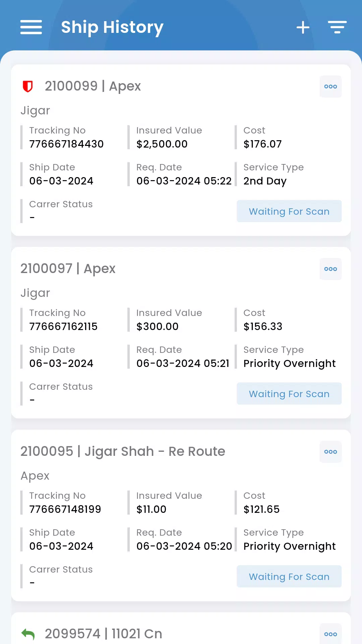Click insured value $2,500.00
The height and width of the screenshot is (644, 362).
(162, 144)
